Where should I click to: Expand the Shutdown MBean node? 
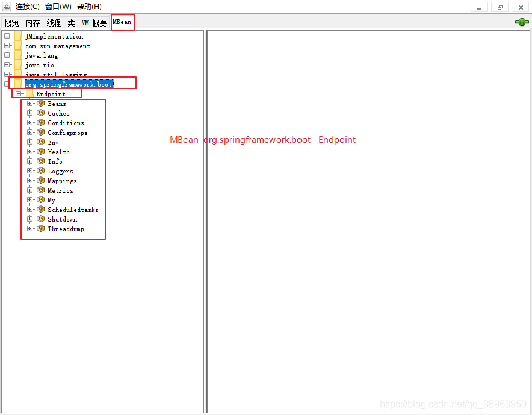tap(30, 219)
